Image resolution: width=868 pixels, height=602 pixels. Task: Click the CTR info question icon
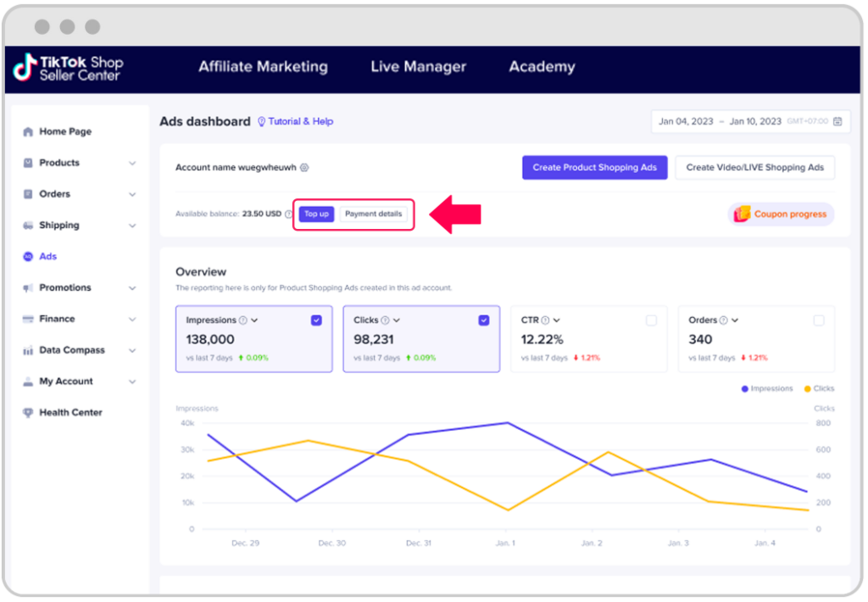545,321
